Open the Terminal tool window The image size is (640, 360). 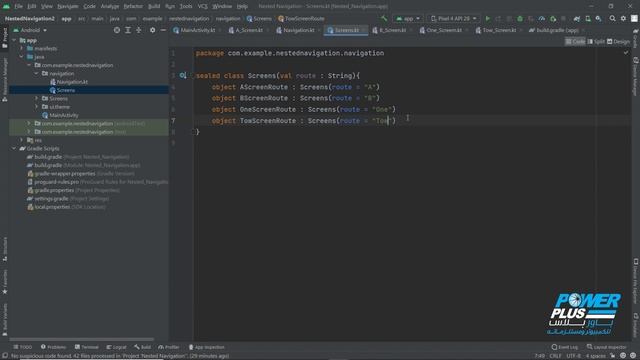click(87, 347)
